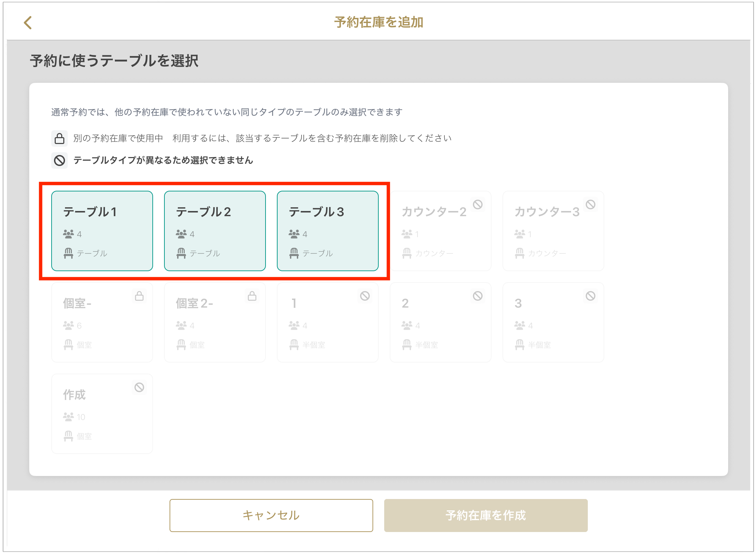The height and width of the screenshot is (554, 756).
Task: Click the lock icon on 個室- card
Action: (x=139, y=296)
